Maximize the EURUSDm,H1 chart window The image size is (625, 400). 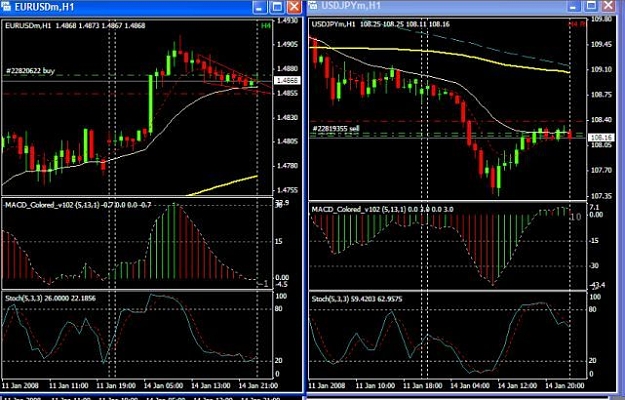[277, 7]
